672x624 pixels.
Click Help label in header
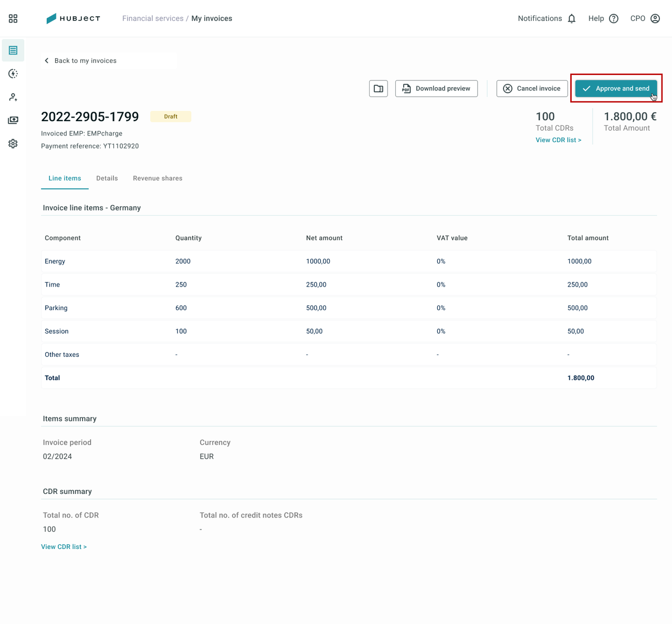pyautogui.click(x=596, y=18)
